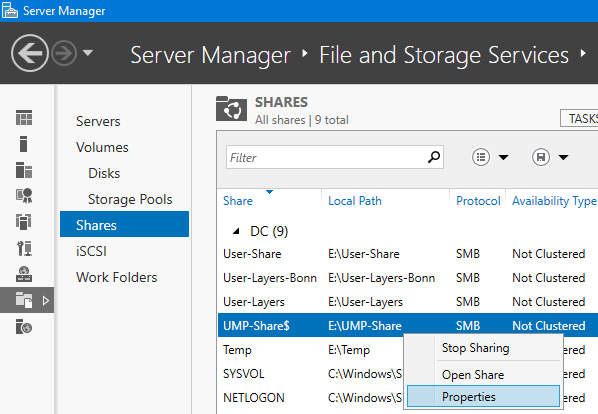This screenshot has width=598, height=414.
Task: Click the Shares tile icon
Action: (x=231, y=109)
